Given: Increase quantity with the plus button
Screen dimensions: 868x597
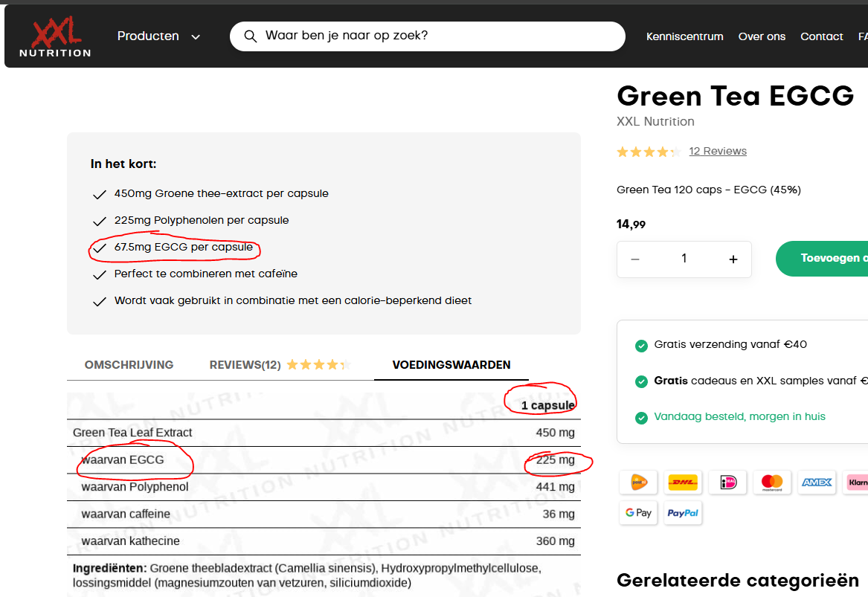Looking at the screenshot, I should pos(733,259).
